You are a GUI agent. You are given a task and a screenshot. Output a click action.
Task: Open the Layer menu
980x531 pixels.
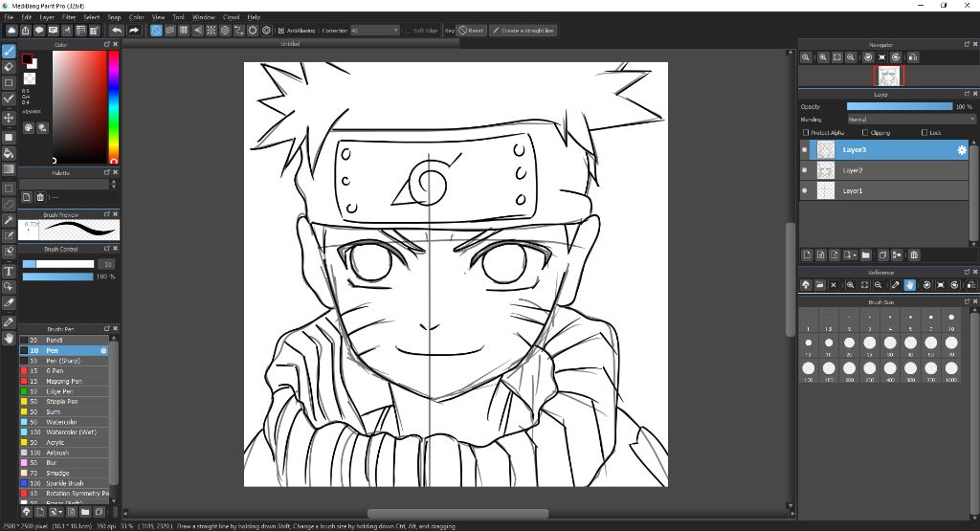(47, 17)
